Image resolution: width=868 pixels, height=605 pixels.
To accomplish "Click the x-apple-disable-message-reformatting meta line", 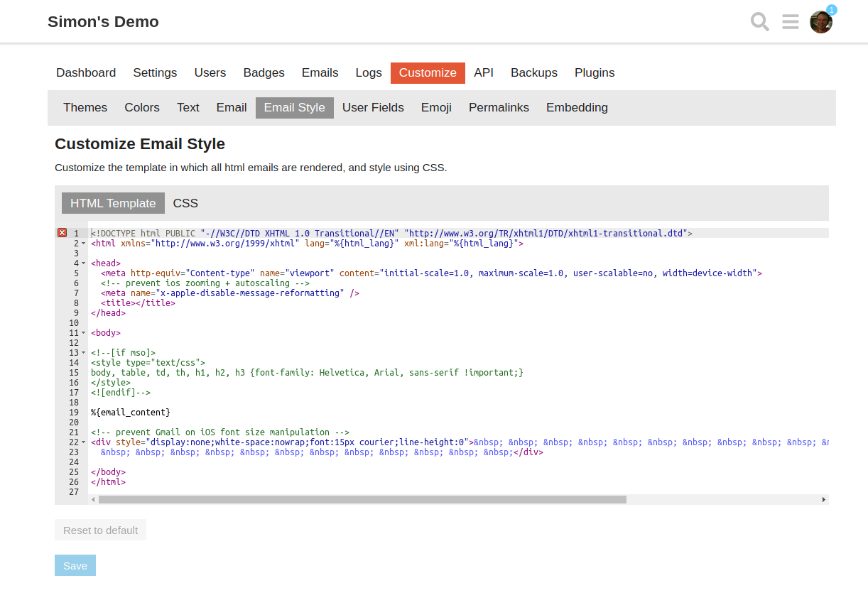I will click(x=230, y=293).
